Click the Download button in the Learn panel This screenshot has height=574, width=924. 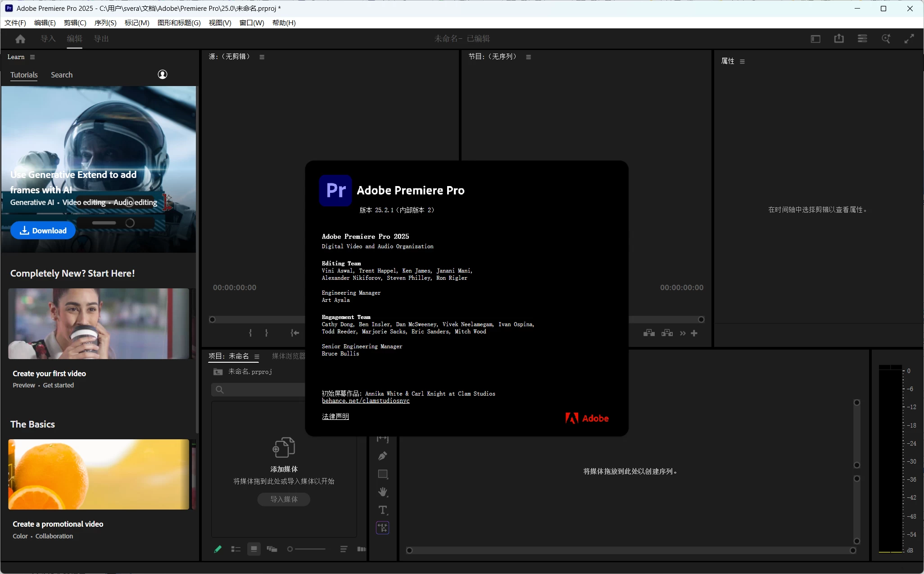pos(42,230)
